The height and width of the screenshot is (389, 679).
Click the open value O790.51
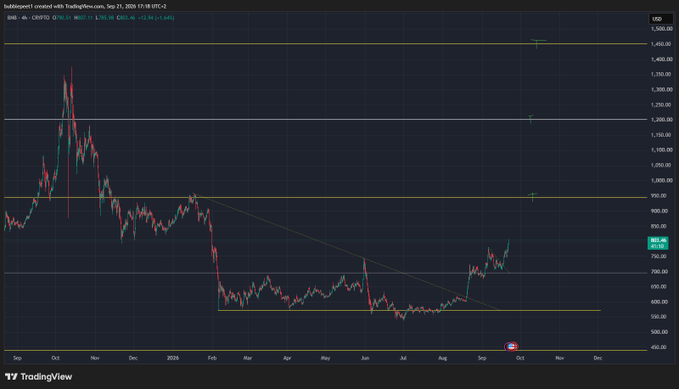pyautogui.click(x=62, y=18)
